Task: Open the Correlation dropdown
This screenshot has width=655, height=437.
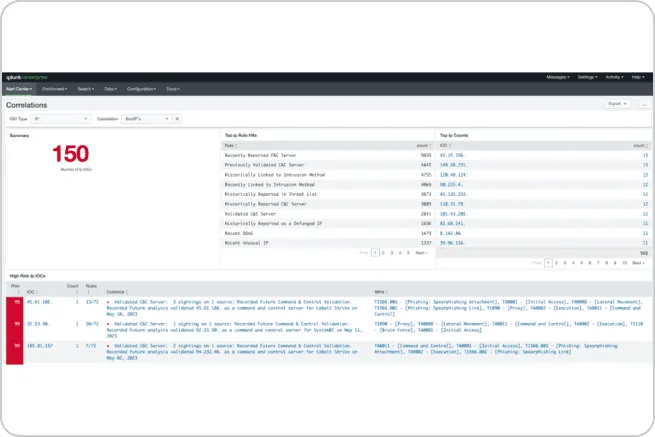Action: pyautogui.click(x=147, y=119)
